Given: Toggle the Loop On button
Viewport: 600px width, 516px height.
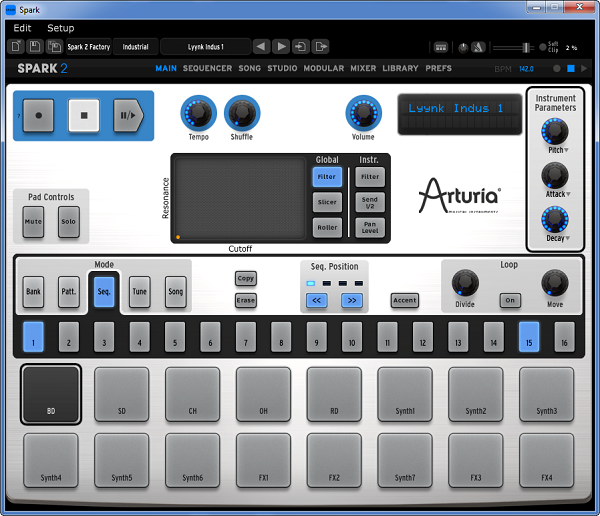Looking at the screenshot, I should 510,300.
